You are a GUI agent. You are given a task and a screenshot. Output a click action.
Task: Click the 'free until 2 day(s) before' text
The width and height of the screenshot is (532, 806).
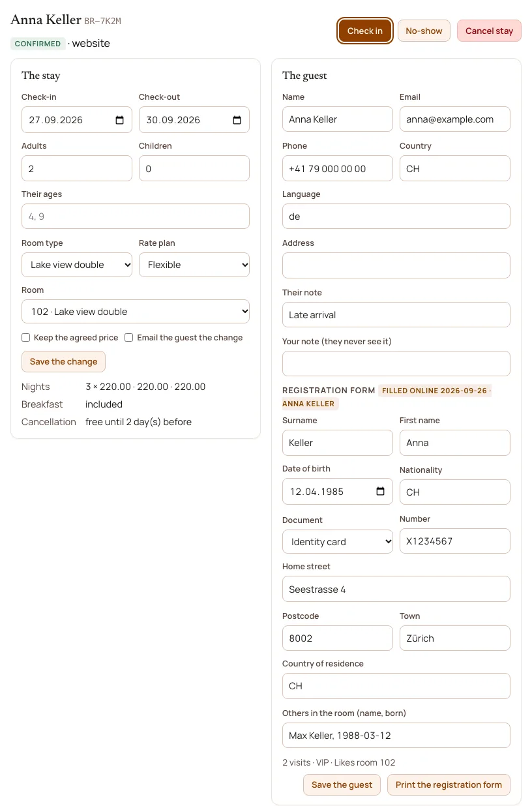tap(138, 422)
